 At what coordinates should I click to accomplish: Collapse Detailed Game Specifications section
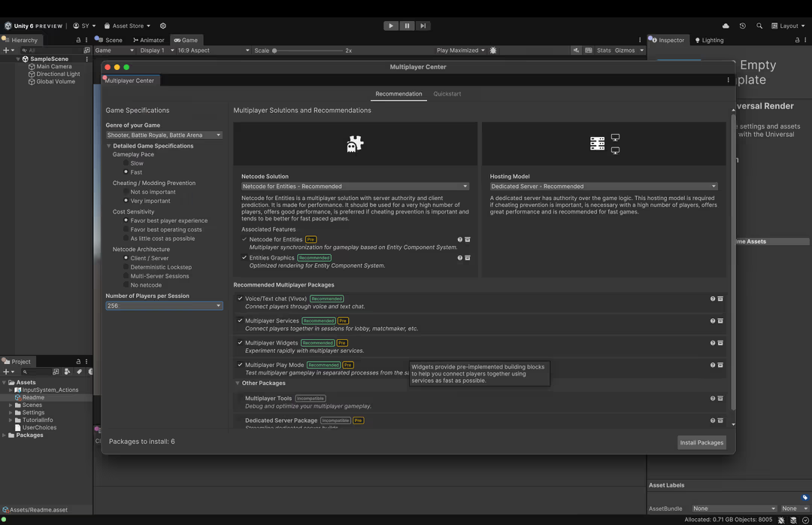(x=109, y=146)
